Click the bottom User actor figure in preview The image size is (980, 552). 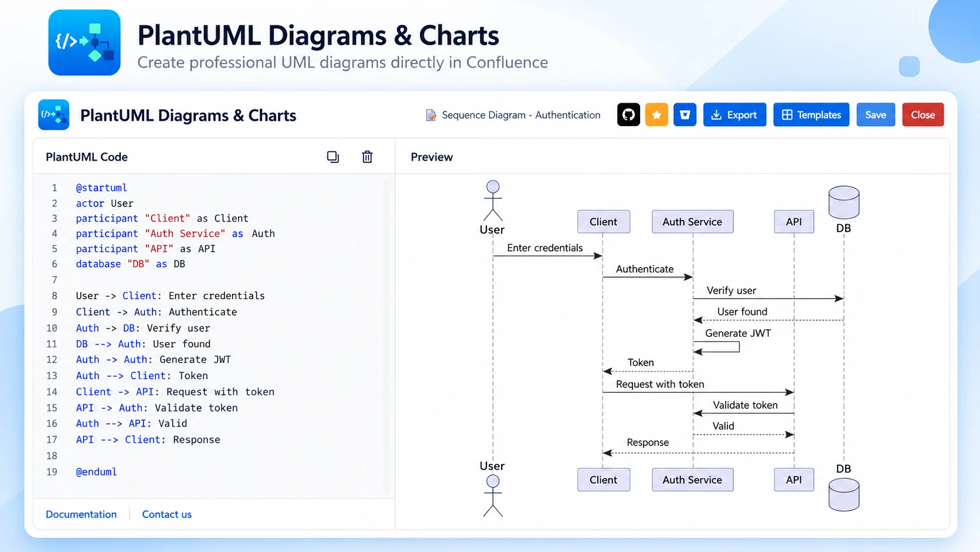click(x=492, y=496)
